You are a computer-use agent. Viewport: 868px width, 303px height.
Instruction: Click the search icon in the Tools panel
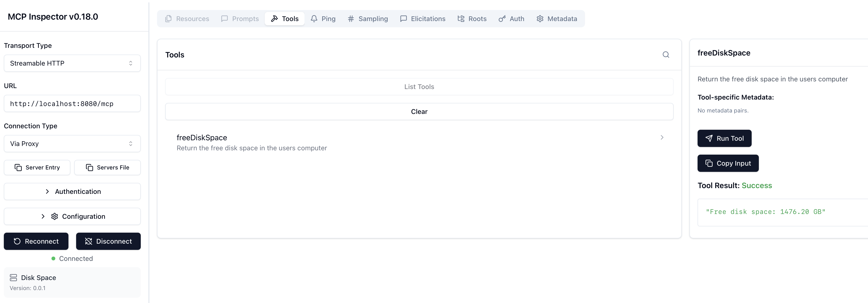(666, 55)
